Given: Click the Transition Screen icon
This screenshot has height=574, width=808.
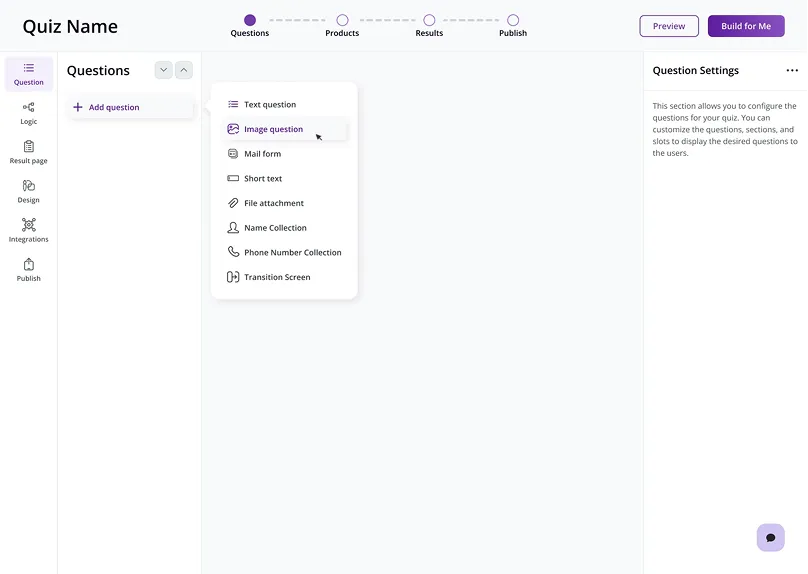Looking at the screenshot, I should point(233,277).
